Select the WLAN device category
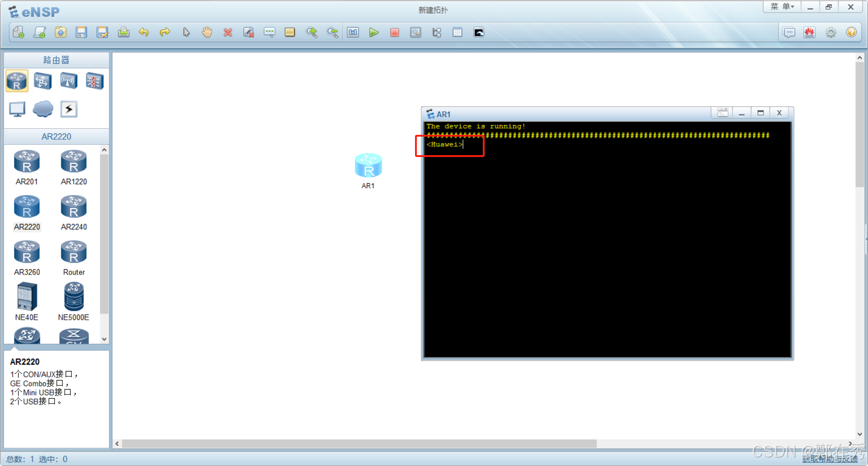868x466 pixels. click(x=69, y=81)
